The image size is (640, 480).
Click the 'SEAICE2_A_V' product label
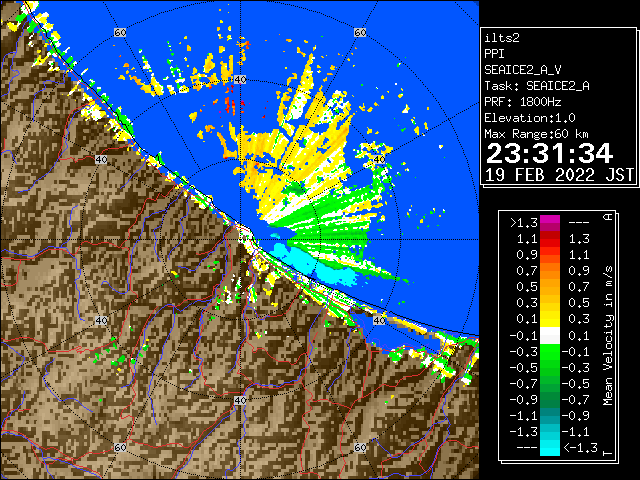tap(523, 70)
